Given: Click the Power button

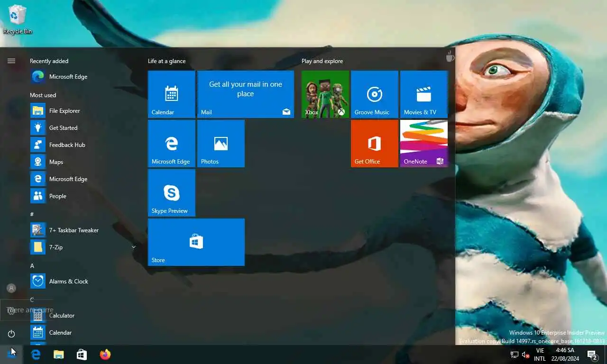Looking at the screenshot, I should coord(11,334).
